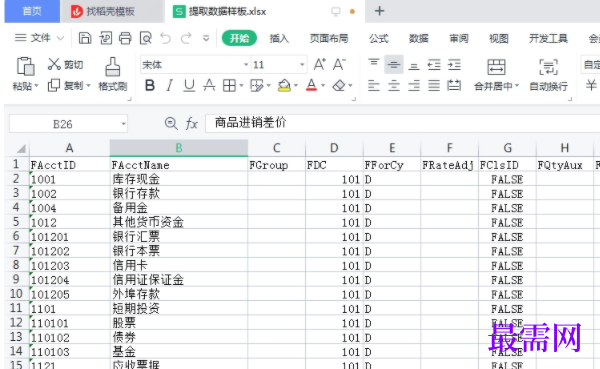Open Print Preview icon
This screenshot has width=600, height=369.
[146, 38]
